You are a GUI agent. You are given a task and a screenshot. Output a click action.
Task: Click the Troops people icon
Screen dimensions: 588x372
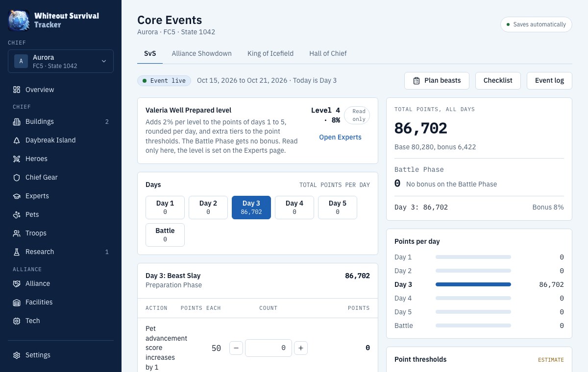(x=17, y=233)
